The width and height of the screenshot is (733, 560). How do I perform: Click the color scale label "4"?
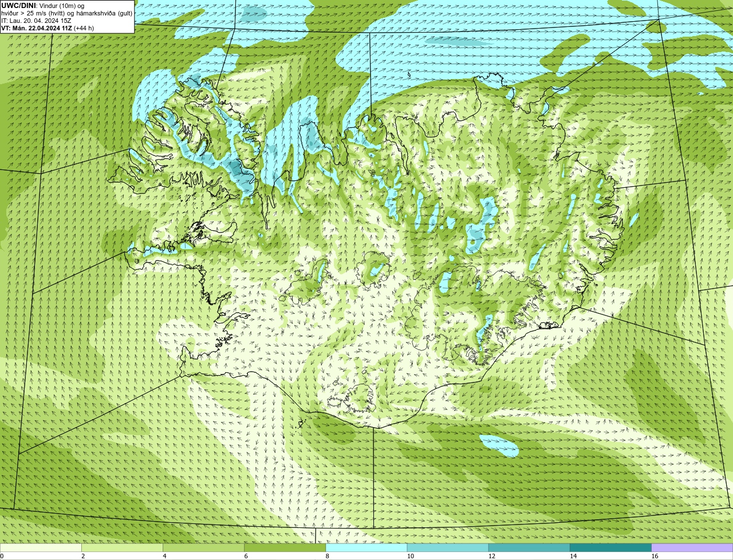(164, 556)
